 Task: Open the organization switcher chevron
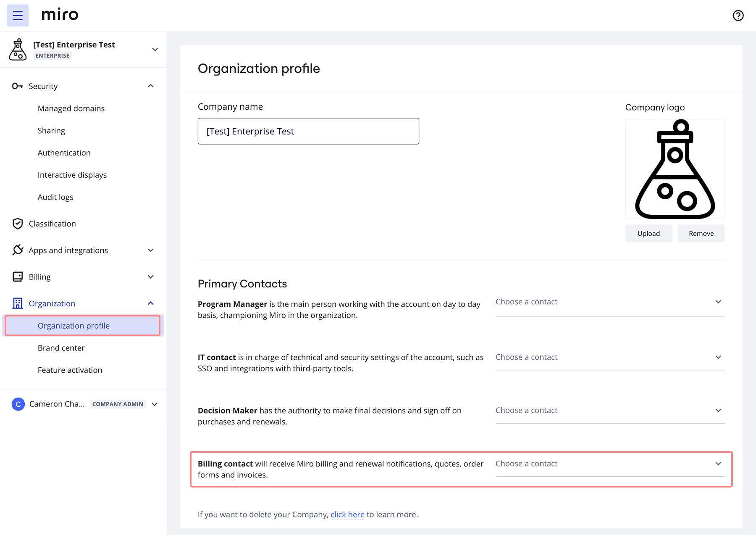[155, 50]
